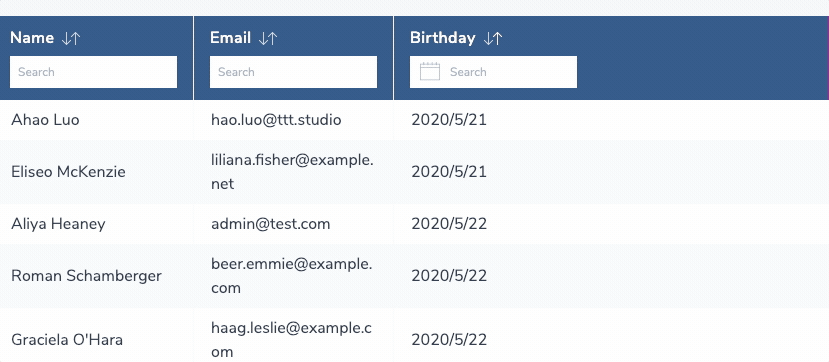Click the Name column header label

tap(32, 38)
